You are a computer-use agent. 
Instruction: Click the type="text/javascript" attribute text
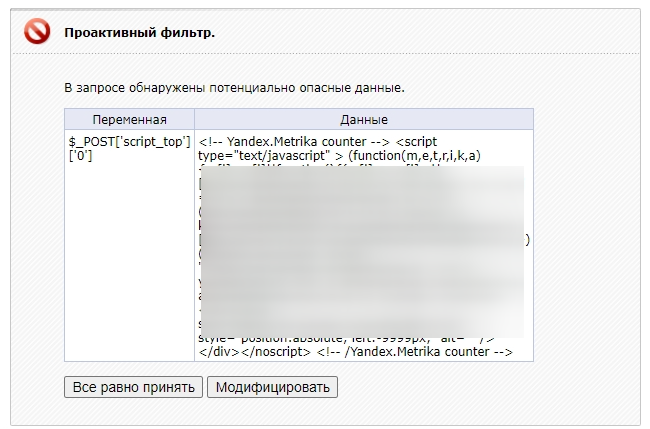click(x=267, y=157)
